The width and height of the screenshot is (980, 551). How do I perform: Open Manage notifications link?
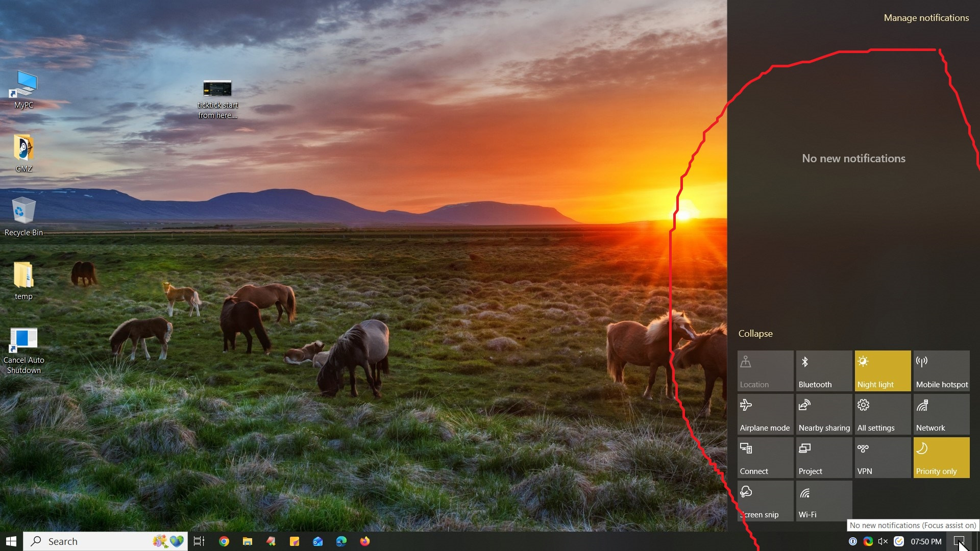point(926,18)
